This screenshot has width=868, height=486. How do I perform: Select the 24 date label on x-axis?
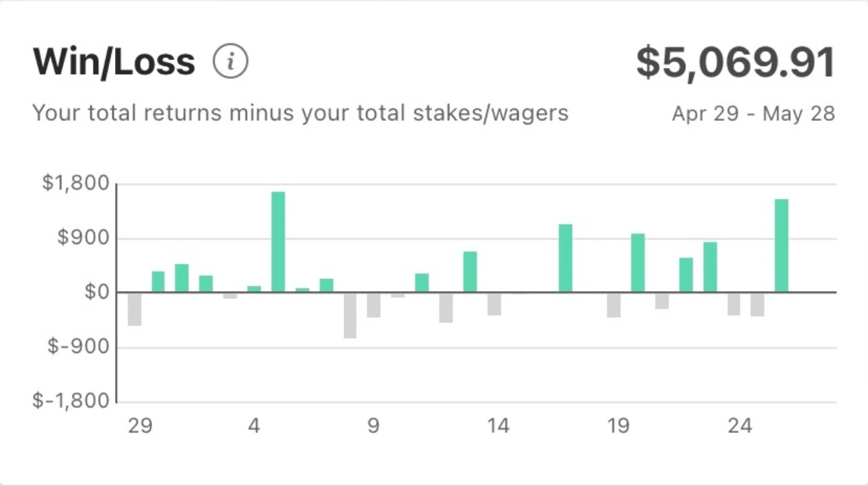739,426
